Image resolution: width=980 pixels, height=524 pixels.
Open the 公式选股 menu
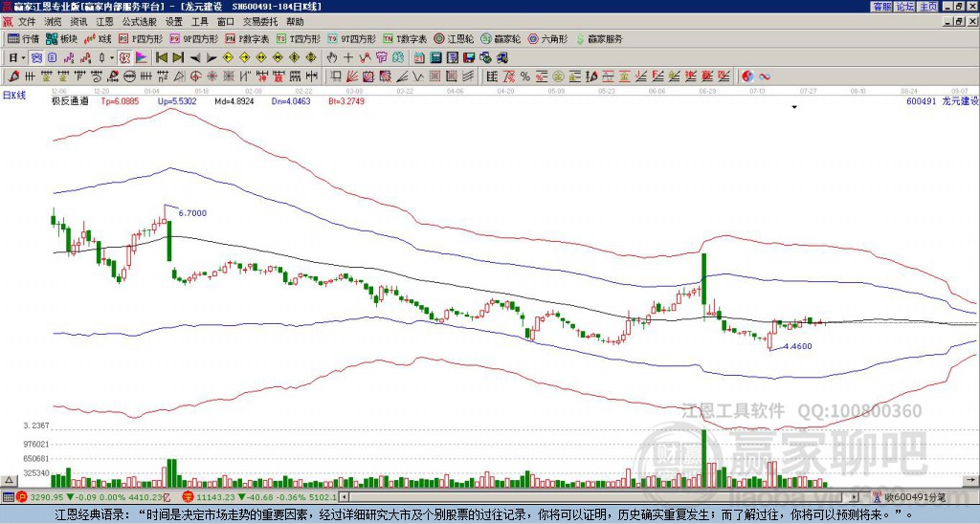click(x=140, y=22)
